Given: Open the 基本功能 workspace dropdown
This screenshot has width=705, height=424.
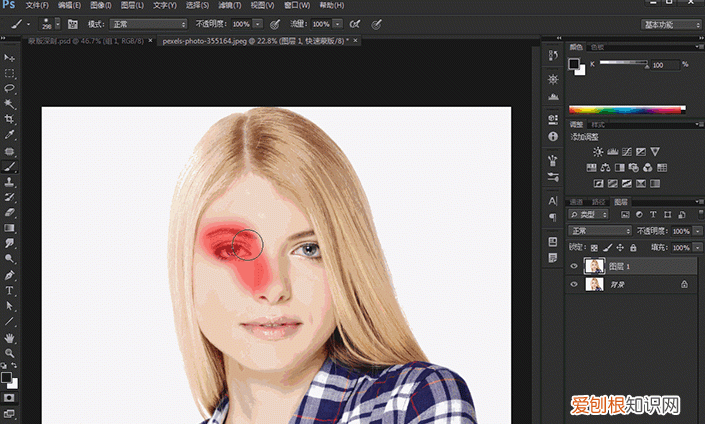Looking at the screenshot, I should 670,25.
